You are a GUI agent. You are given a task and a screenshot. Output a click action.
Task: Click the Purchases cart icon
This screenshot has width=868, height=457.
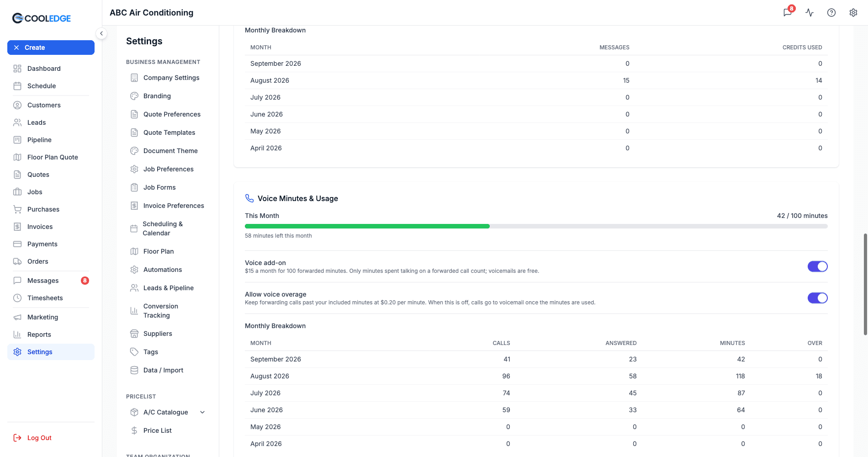pyautogui.click(x=17, y=209)
